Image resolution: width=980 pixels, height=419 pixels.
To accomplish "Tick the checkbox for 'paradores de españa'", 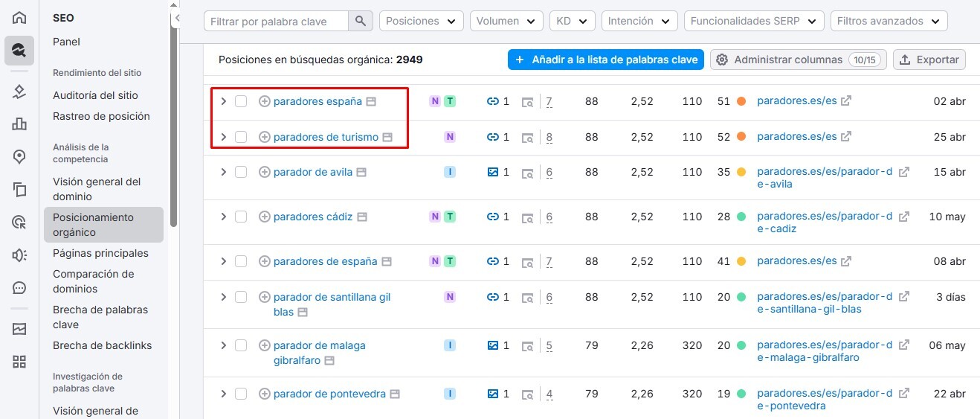I will tap(241, 261).
